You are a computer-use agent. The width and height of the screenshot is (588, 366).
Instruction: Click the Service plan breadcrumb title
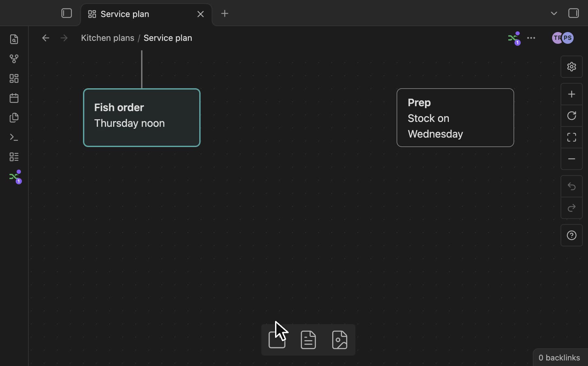click(x=168, y=38)
